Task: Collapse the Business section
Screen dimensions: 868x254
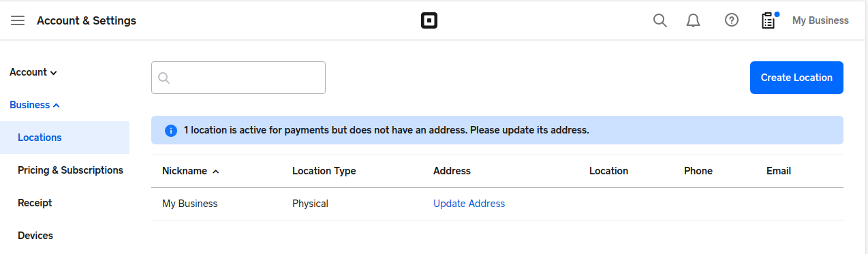Action: (x=35, y=105)
